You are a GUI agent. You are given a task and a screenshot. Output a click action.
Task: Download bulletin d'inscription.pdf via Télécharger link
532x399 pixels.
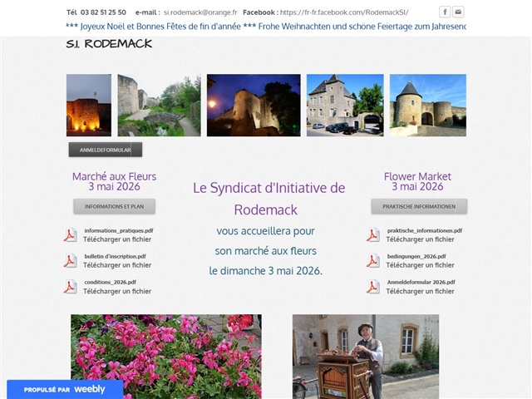tap(117, 265)
